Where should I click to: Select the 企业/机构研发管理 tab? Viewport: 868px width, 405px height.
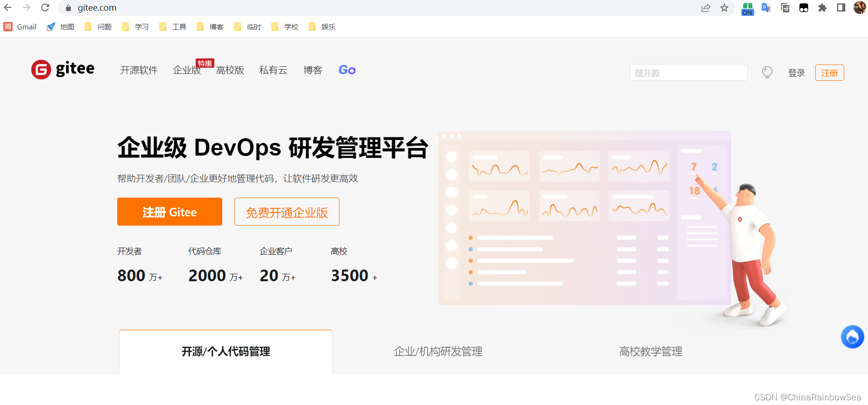point(438,351)
